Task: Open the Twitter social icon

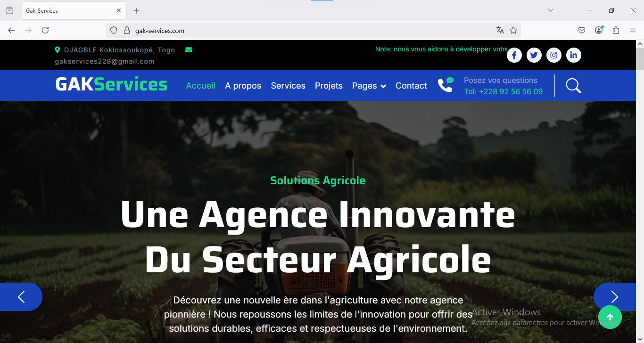Action: [534, 55]
